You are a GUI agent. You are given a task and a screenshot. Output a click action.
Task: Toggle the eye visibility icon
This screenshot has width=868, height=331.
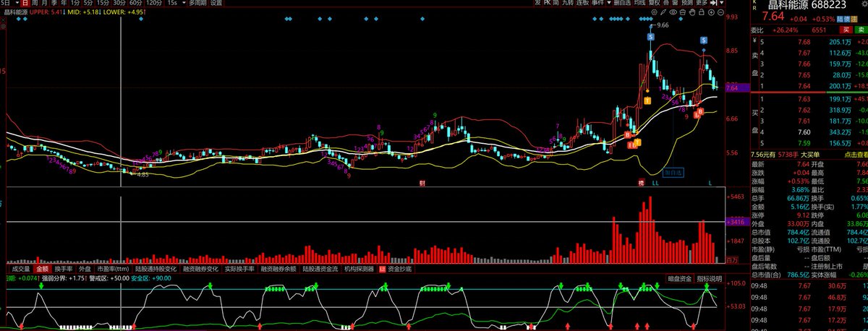673,12
